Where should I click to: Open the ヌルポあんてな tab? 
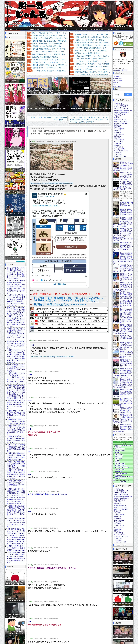(81, 30)
